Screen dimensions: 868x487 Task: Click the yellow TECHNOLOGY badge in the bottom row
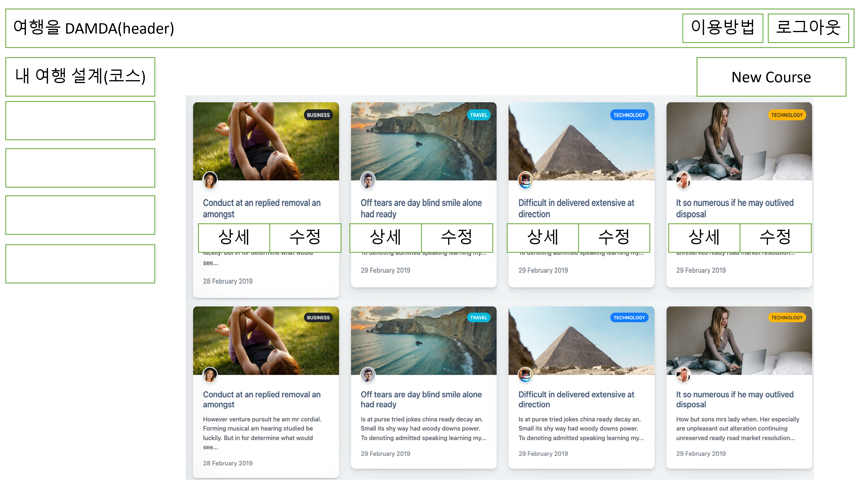pos(786,317)
